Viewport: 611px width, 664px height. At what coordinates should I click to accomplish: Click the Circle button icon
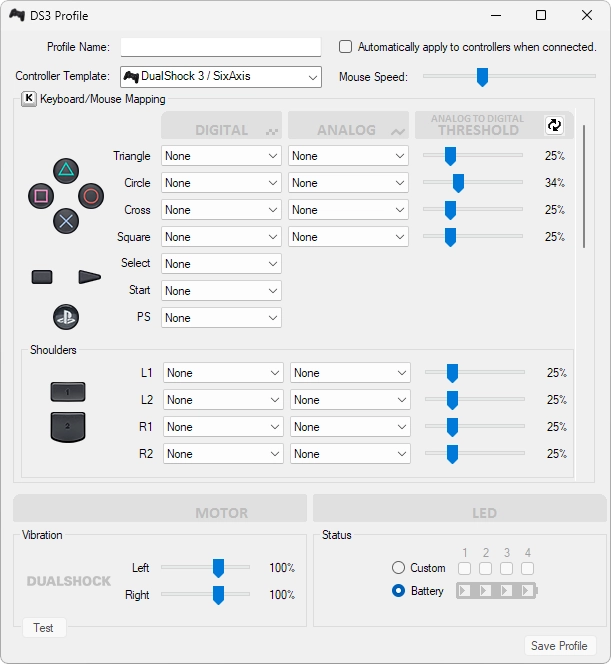(91, 196)
